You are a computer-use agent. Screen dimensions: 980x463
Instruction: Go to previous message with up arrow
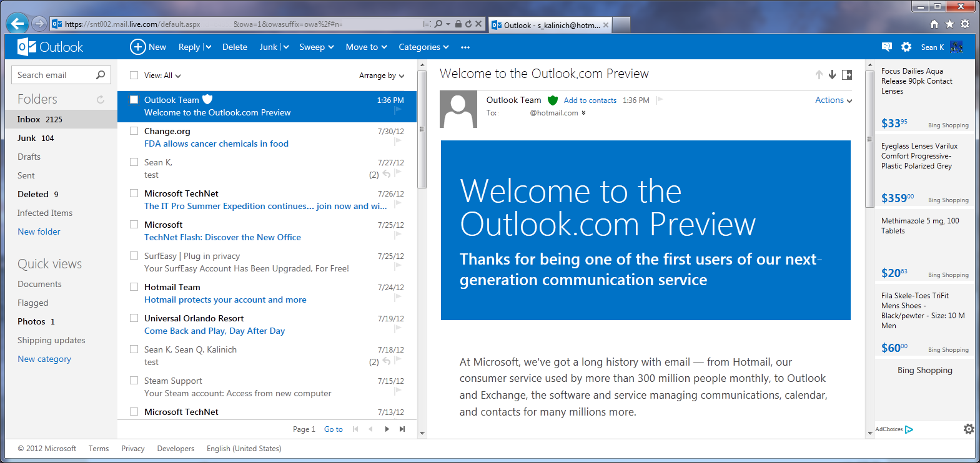pyautogui.click(x=819, y=75)
